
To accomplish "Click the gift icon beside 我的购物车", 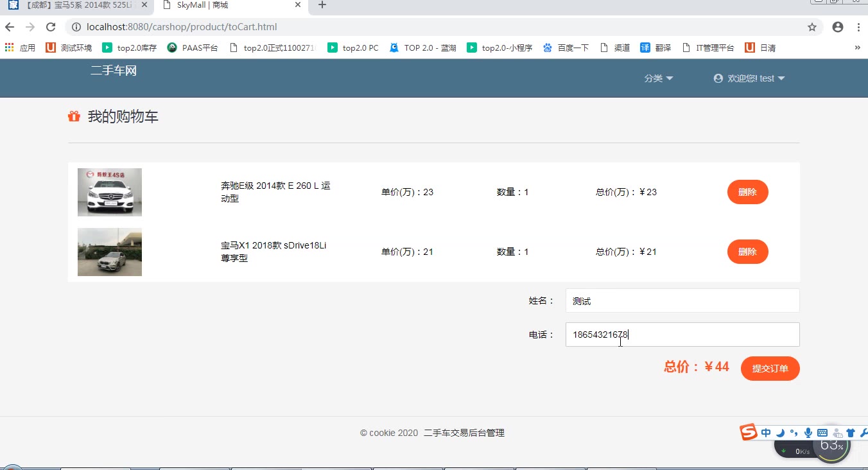I will click(x=74, y=116).
